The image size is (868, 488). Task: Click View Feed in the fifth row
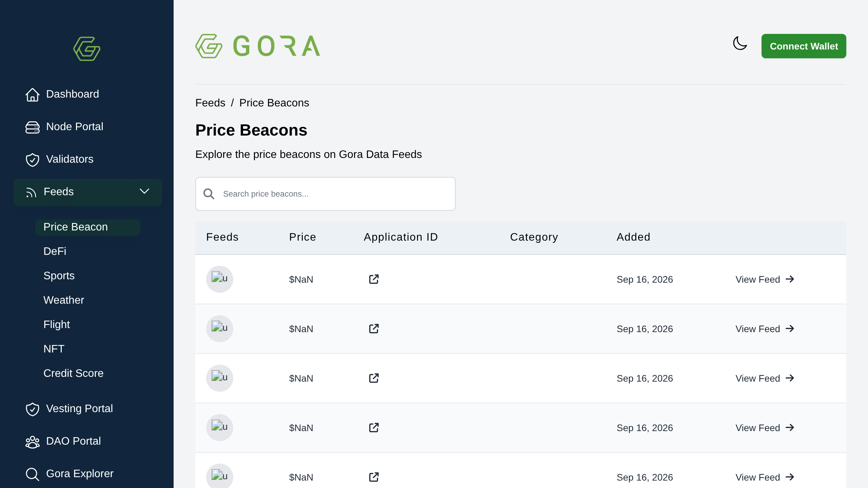point(765,477)
